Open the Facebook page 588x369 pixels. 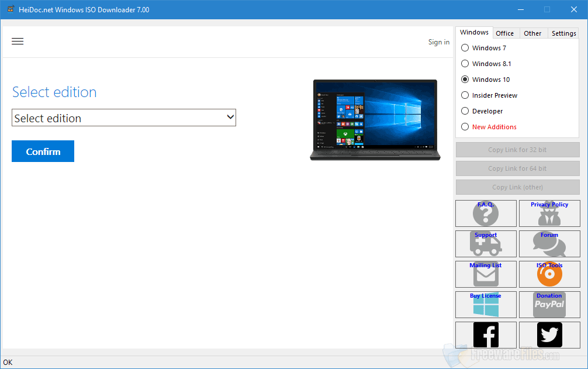485,334
